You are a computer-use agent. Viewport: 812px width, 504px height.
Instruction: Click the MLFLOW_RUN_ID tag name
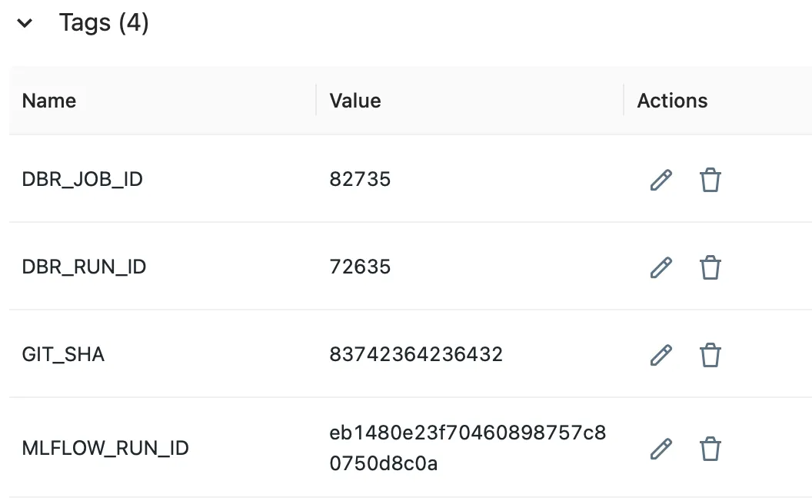click(x=105, y=448)
